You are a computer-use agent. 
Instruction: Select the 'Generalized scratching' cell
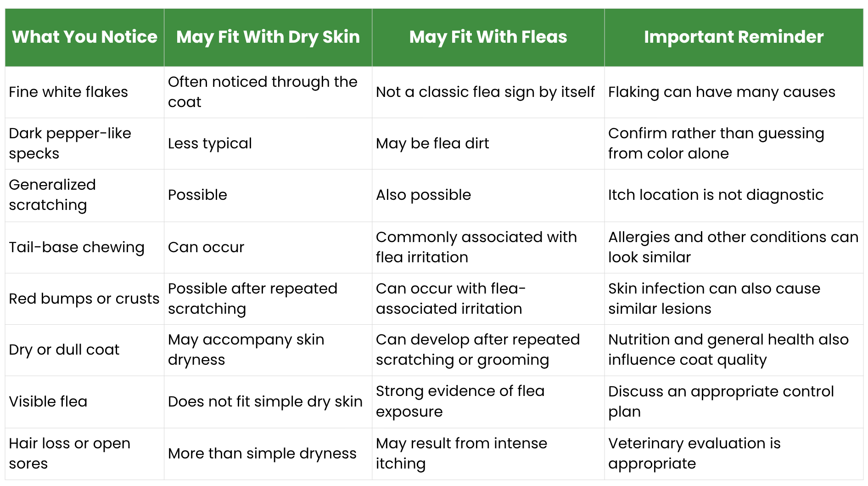tap(84, 195)
